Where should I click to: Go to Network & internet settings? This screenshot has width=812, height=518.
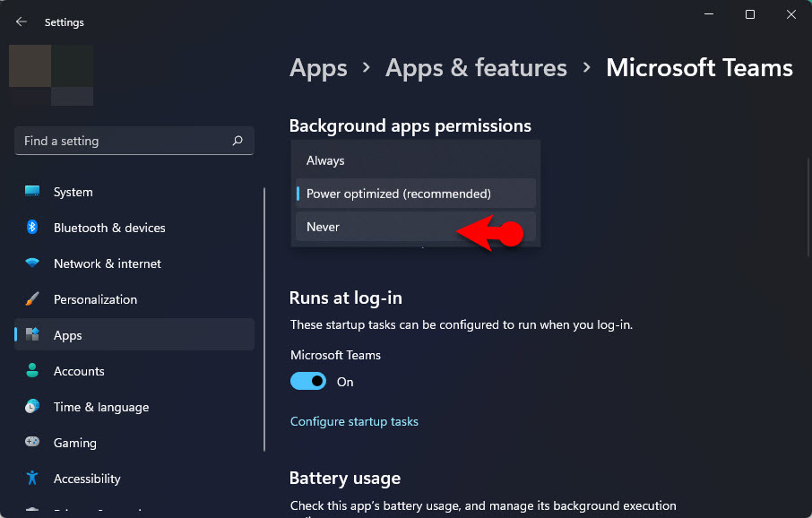tap(134, 263)
